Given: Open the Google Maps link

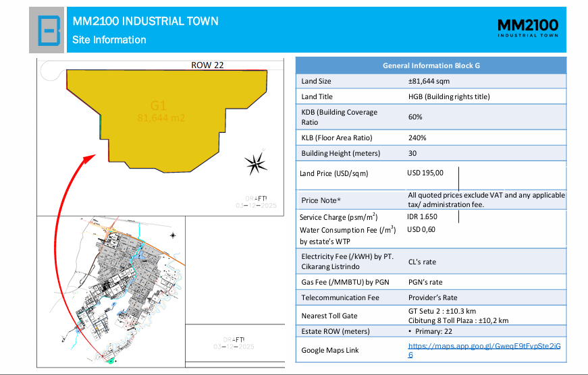Looking at the screenshot, I should tap(484, 350).
